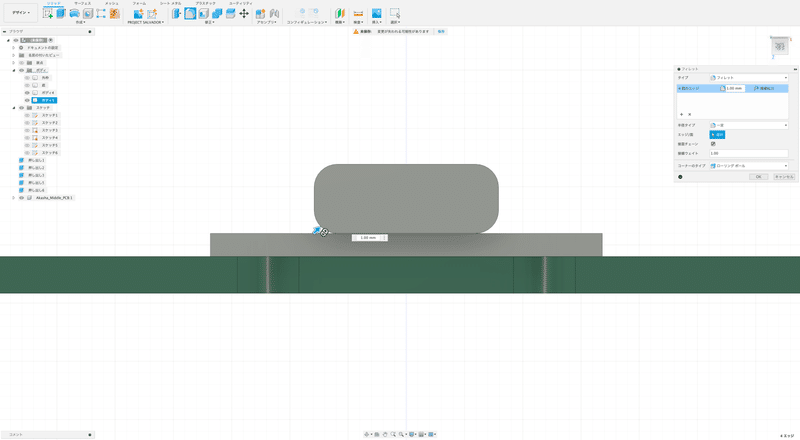Click the blue fillet radius drag arrow
Screen dimensions: 800x440
point(317,231)
